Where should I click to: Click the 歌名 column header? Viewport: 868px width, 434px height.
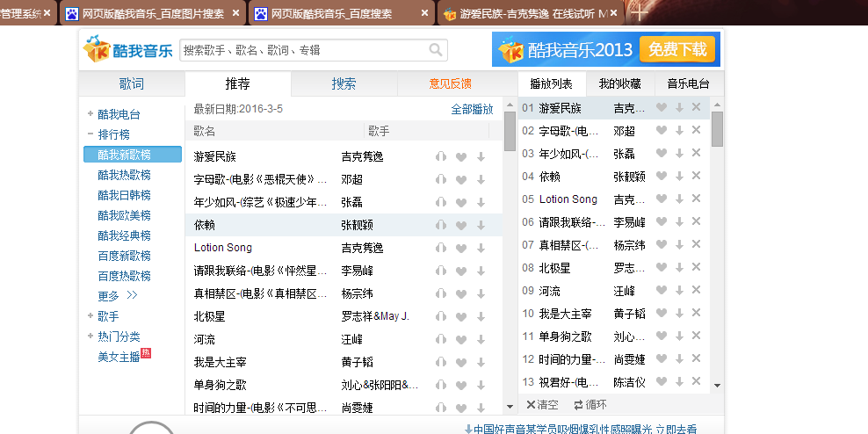coord(205,131)
